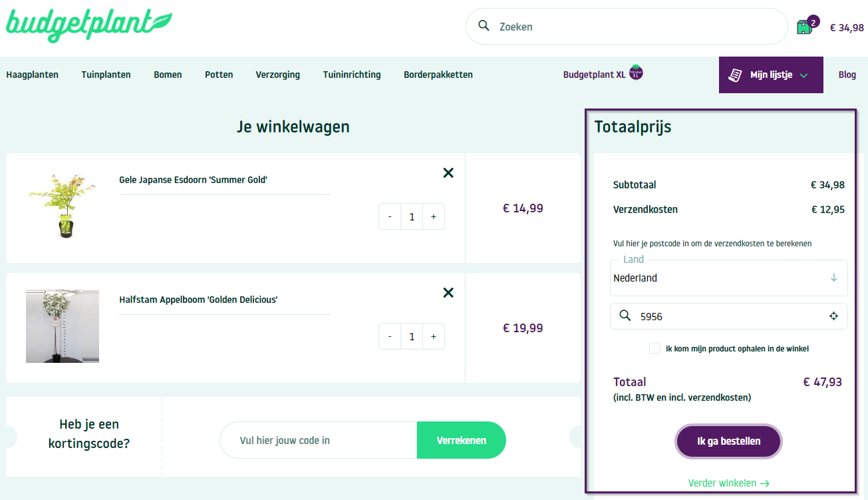868x500 pixels.
Task: Click the Ik ga bestellen button
Action: pyautogui.click(x=728, y=441)
